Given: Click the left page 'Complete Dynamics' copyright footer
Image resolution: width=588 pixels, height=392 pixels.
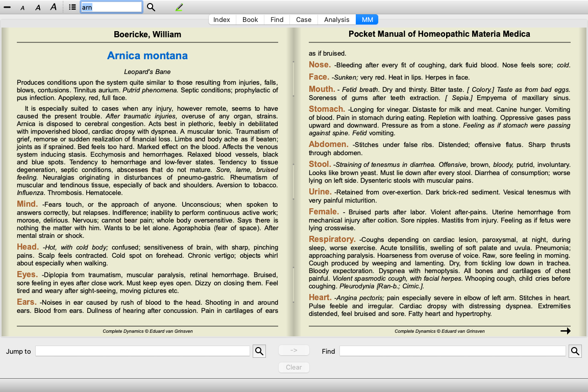Looking at the screenshot, I should pos(148,331).
